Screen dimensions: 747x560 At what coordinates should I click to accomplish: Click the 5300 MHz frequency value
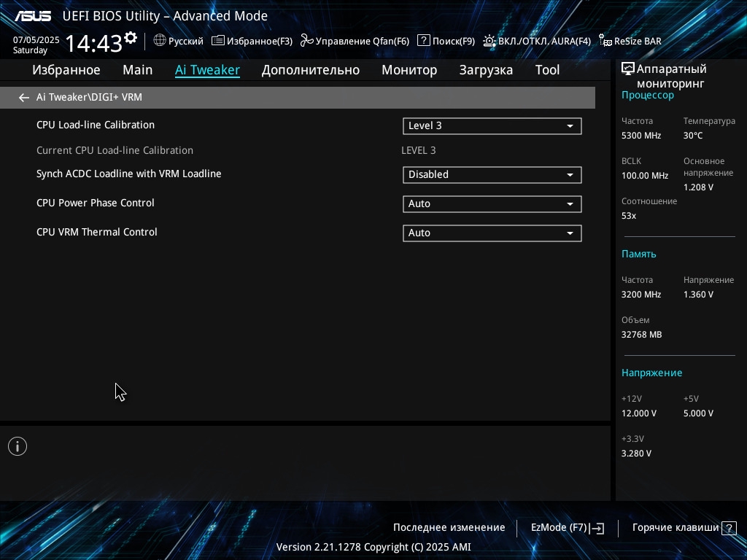(640, 136)
